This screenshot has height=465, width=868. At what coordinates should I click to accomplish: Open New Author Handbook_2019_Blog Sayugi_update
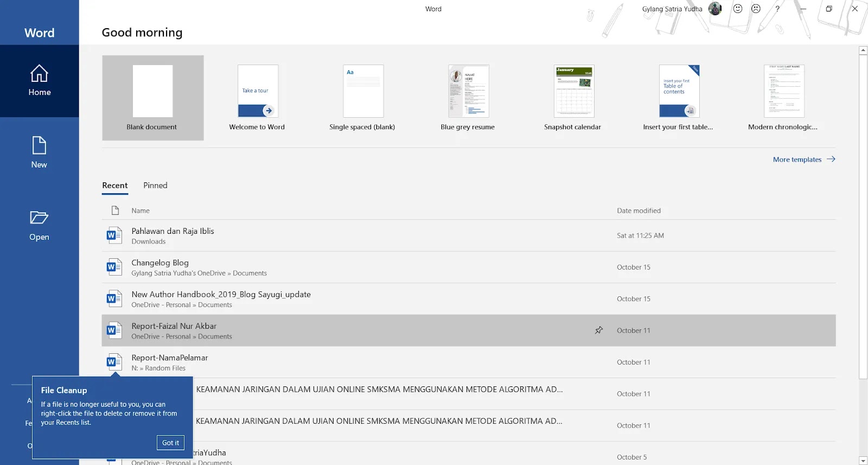point(469,298)
